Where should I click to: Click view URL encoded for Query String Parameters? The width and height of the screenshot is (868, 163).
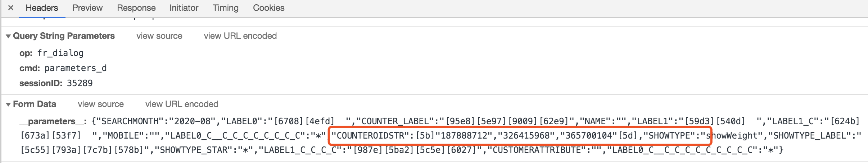point(240,36)
